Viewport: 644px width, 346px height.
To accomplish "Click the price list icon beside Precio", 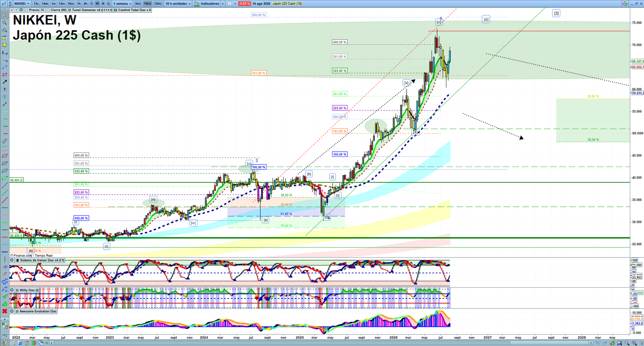I will pos(43,10).
